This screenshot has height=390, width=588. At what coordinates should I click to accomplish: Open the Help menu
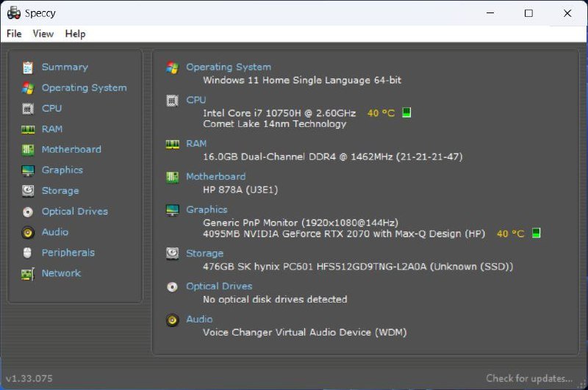[x=75, y=34]
